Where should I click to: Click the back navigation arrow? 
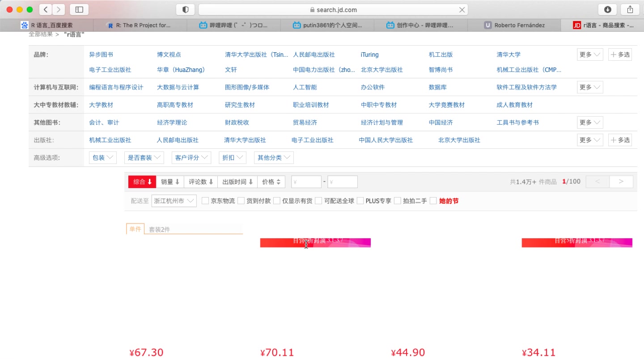pyautogui.click(x=45, y=9)
